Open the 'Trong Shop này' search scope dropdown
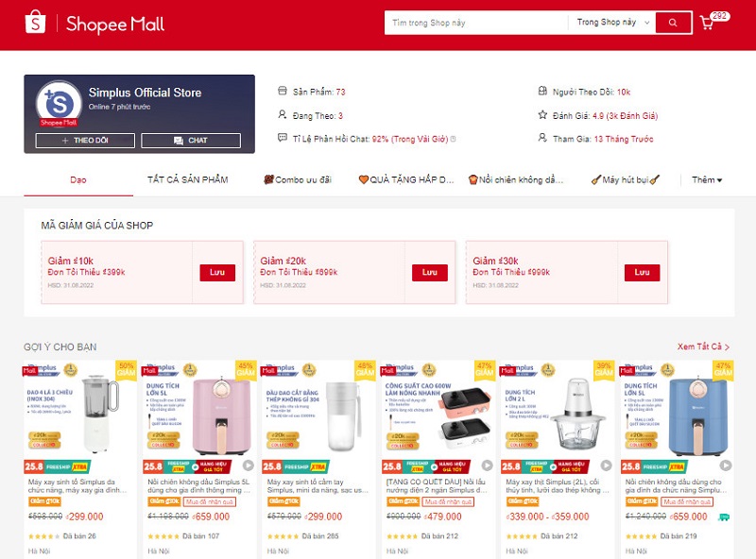 pyautogui.click(x=613, y=22)
